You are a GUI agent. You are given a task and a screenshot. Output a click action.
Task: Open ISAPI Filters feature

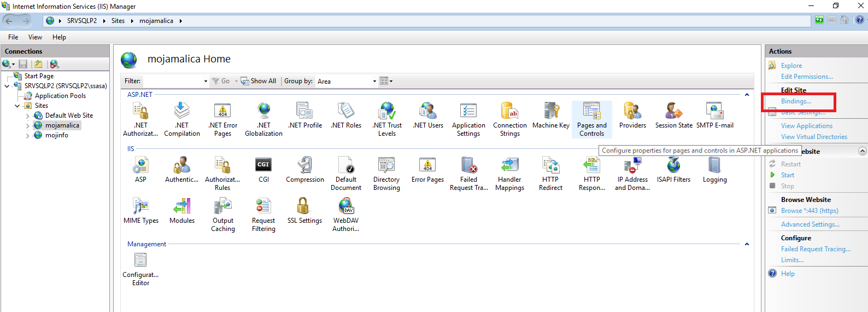click(673, 169)
